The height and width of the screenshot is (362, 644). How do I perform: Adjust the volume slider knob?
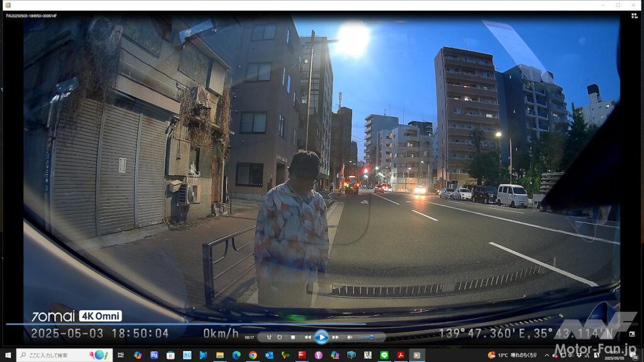371,337
